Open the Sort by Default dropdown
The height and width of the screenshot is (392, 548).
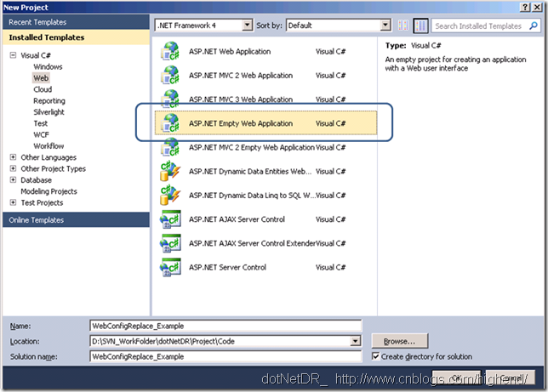click(x=385, y=26)
